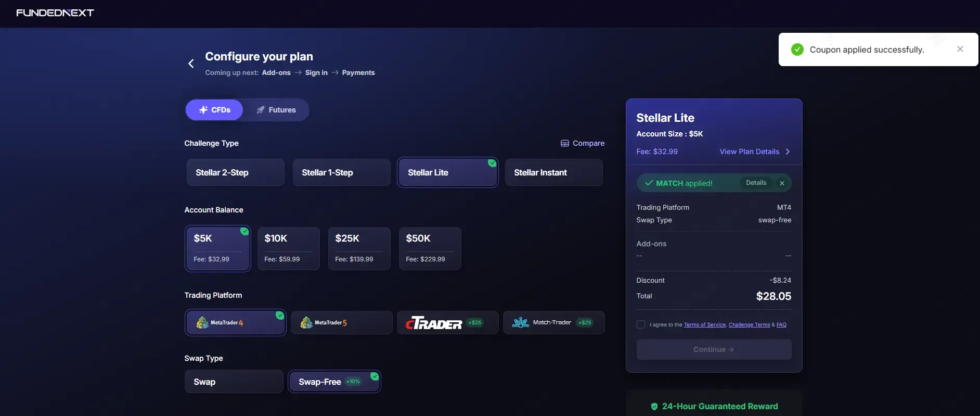Image resolution: width=980 pixels, height=416 pixels.
Task: Click the Compare text link
Action: point(588,143)
